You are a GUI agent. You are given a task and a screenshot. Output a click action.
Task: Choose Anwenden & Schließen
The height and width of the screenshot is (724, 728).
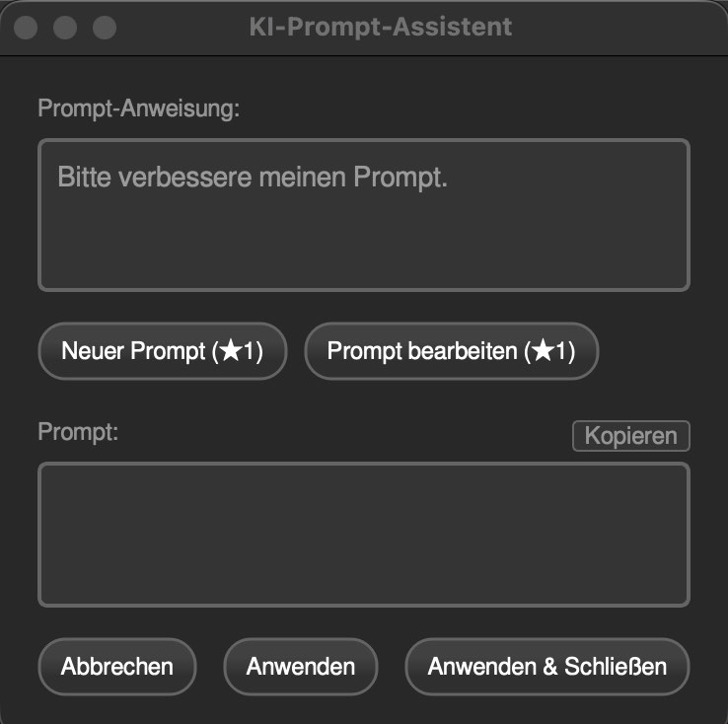(x=546, y=667)
